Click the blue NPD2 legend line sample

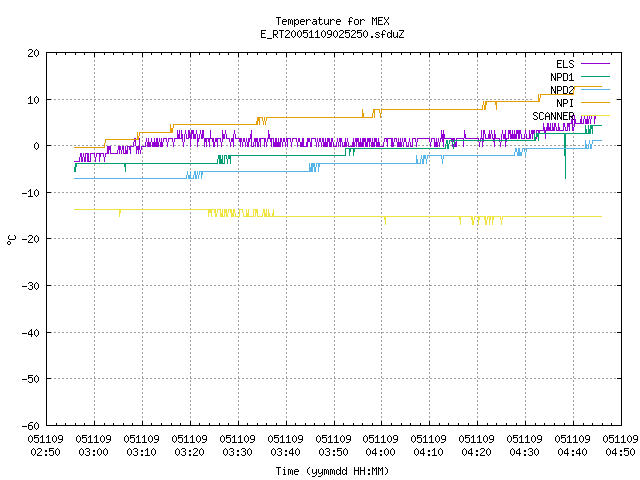[595, 89]
